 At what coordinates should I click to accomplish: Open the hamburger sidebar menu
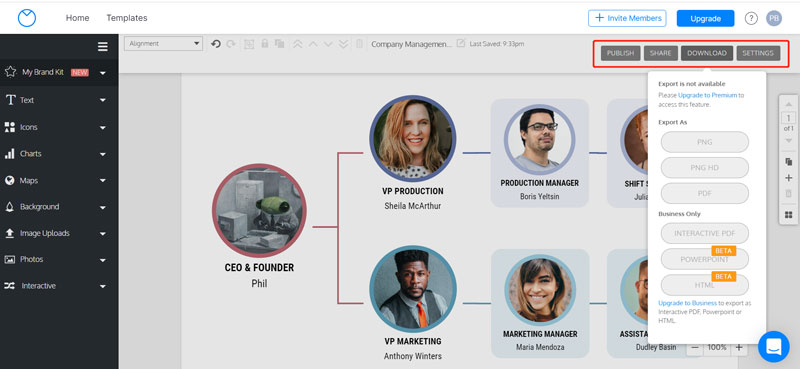point(103,47)
